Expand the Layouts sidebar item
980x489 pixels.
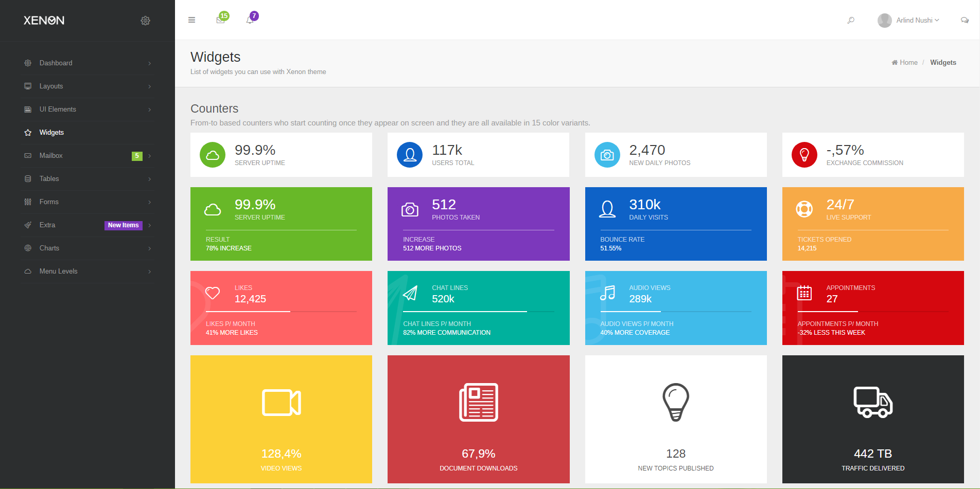[x=51, y=86]
